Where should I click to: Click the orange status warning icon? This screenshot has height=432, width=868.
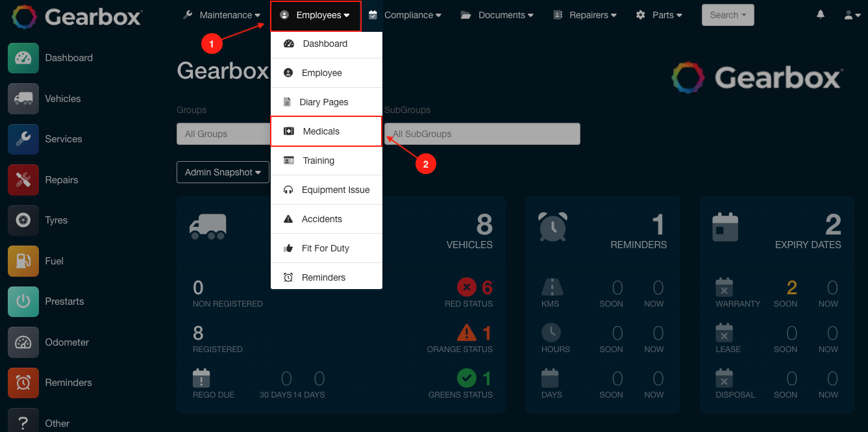(467, 333)
